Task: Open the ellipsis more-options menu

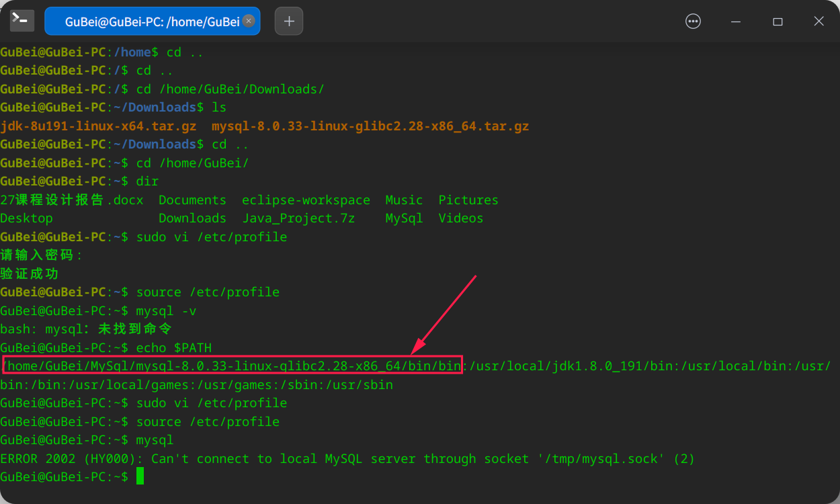Action: click(693, 21)
